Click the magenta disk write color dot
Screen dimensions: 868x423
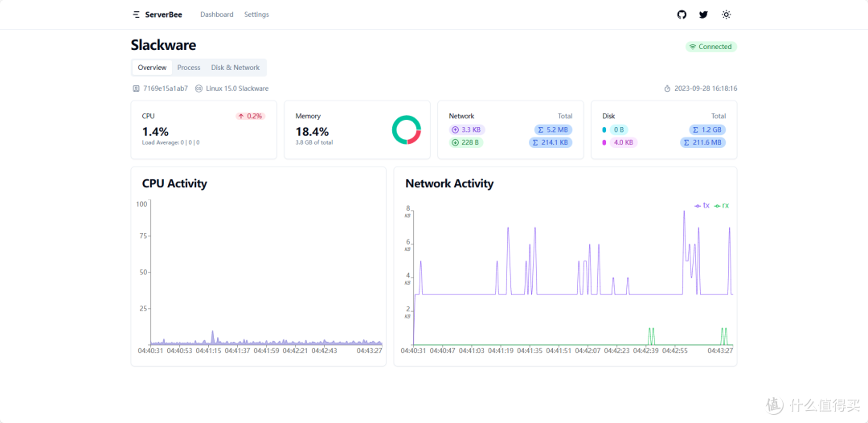point(604,143)
